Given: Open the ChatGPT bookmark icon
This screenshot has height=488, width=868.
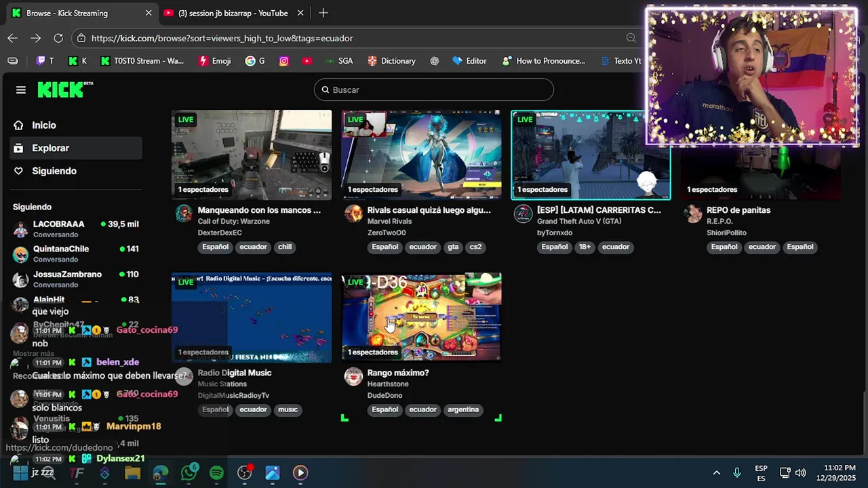Looking at the screenshot, I should click(435, 60).
